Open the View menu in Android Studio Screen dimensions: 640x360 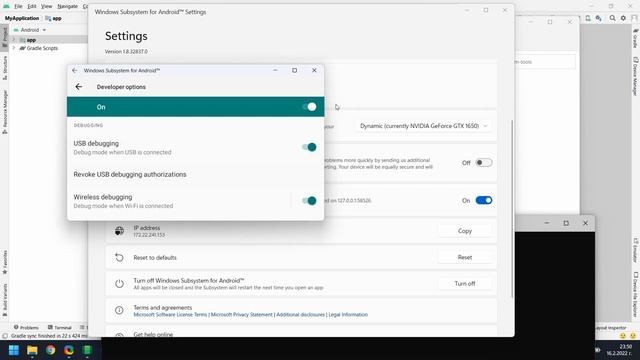coord(47,6)
